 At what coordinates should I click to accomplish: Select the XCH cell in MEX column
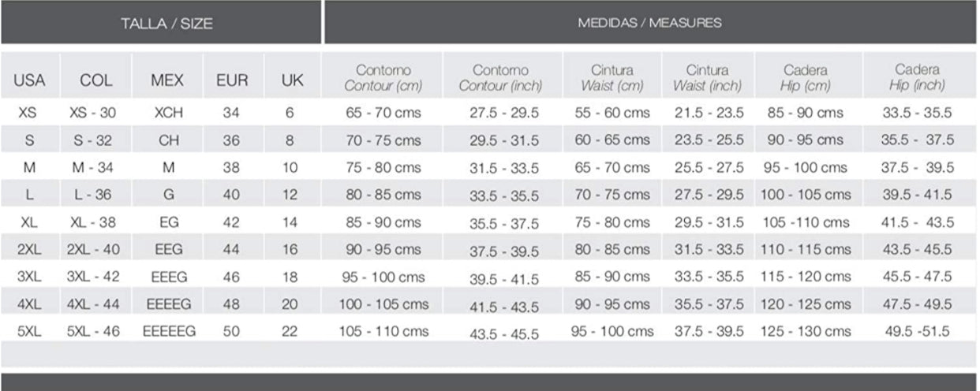169,114
